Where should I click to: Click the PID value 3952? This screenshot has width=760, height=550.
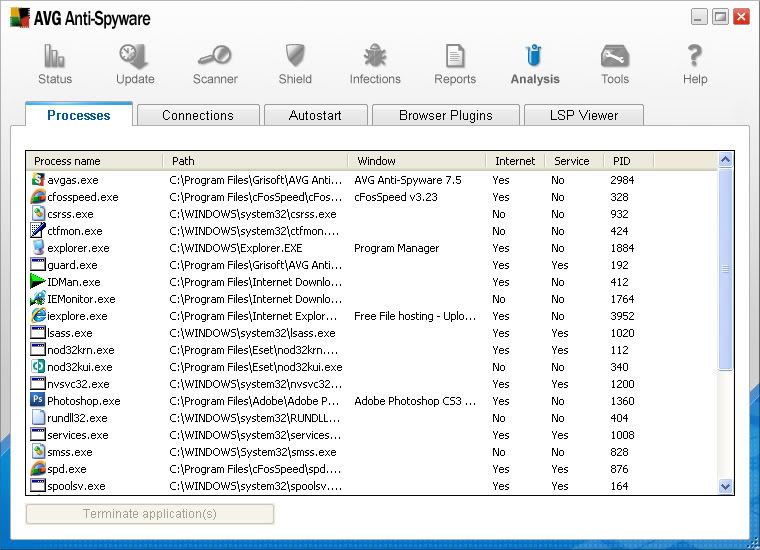(622, 316)
